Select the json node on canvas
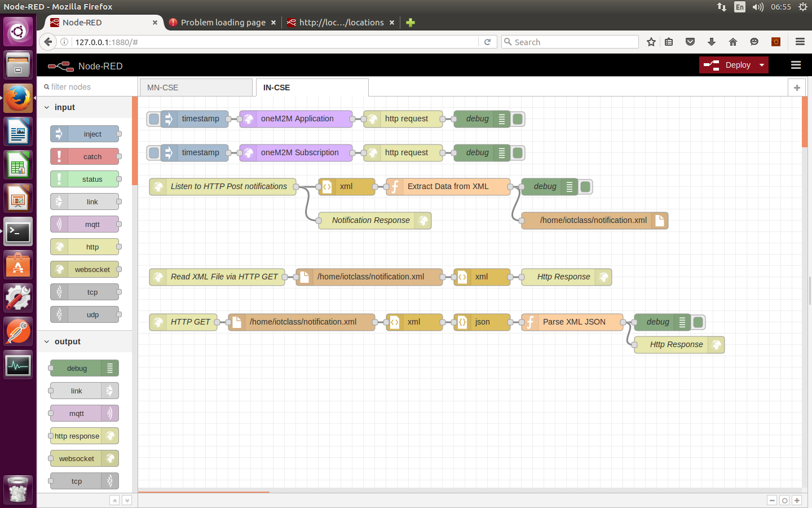812x508 pixels. point(482,322)
